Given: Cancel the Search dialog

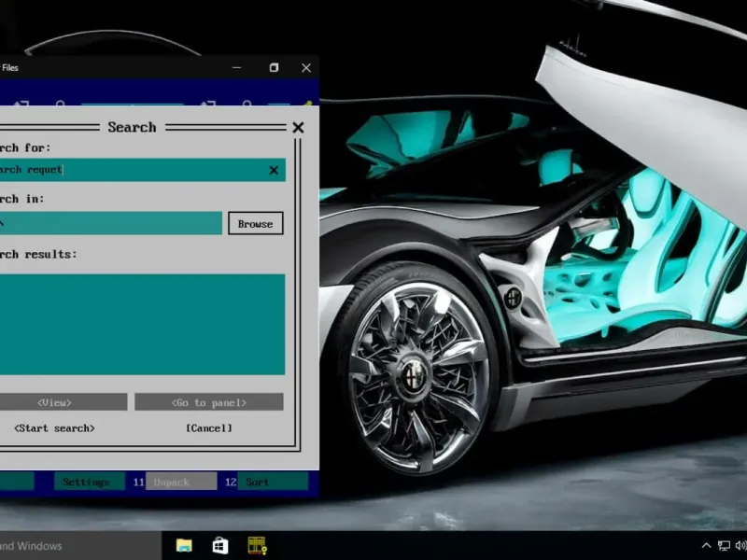Looking at the screenshot, I should tap(209, 428).
